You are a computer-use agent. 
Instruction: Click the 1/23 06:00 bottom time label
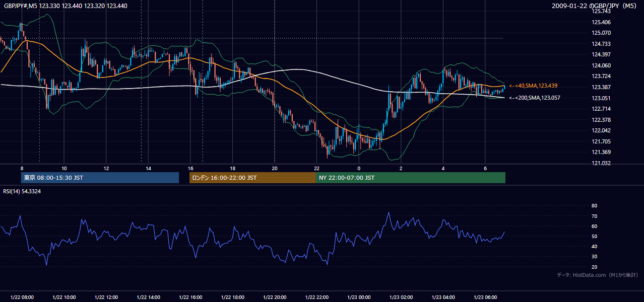pos(485,297)
